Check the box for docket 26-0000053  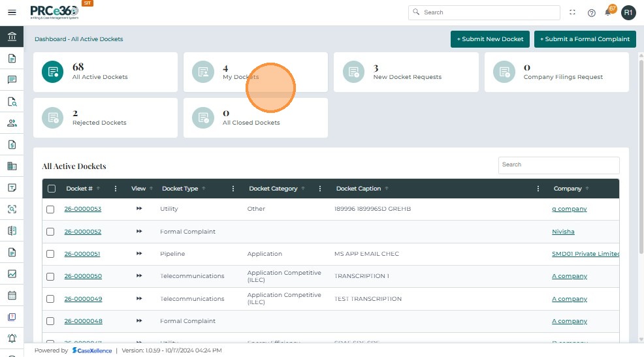click(x=51, y=210)
